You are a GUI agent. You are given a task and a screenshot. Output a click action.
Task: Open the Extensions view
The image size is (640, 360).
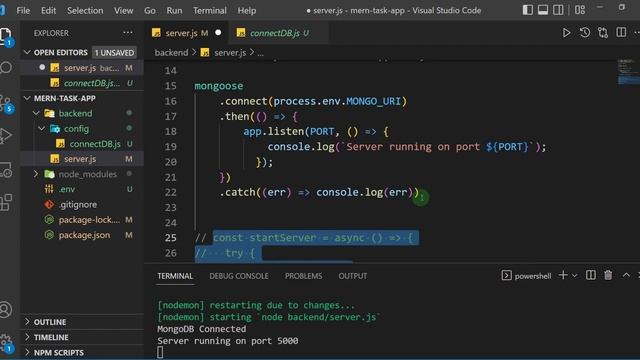click(6, 202)
